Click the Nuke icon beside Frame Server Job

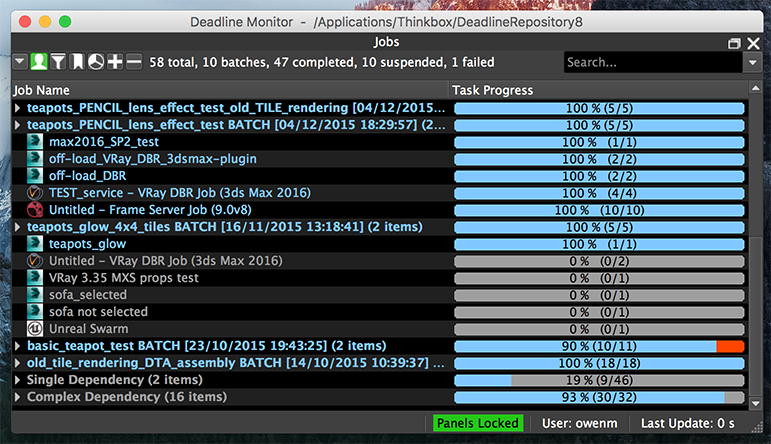pos(35,210)
